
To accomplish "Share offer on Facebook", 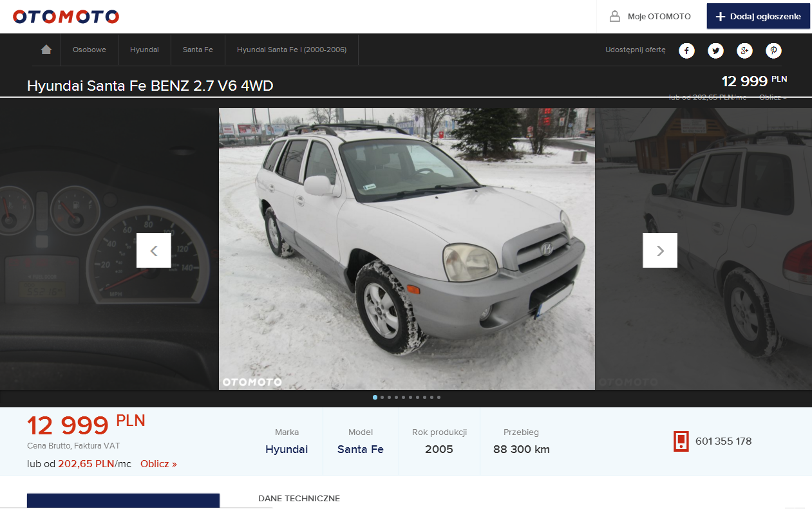I will pyautogui.click(x=687, y=51).
